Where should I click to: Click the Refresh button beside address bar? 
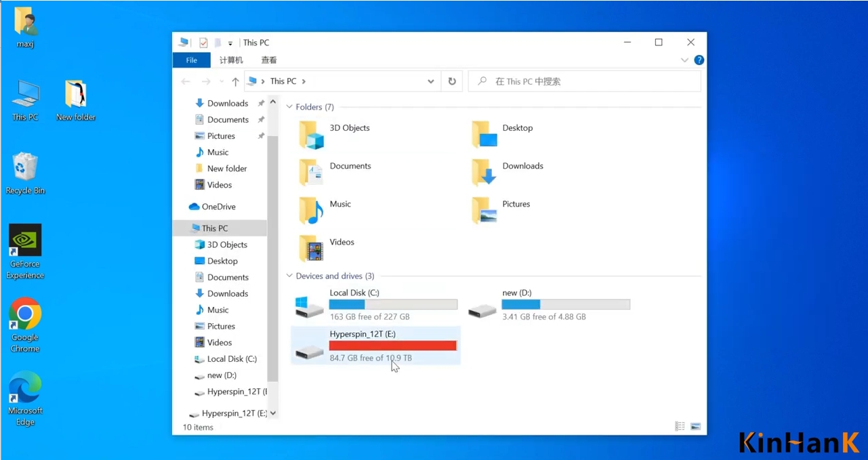point(452,81)
